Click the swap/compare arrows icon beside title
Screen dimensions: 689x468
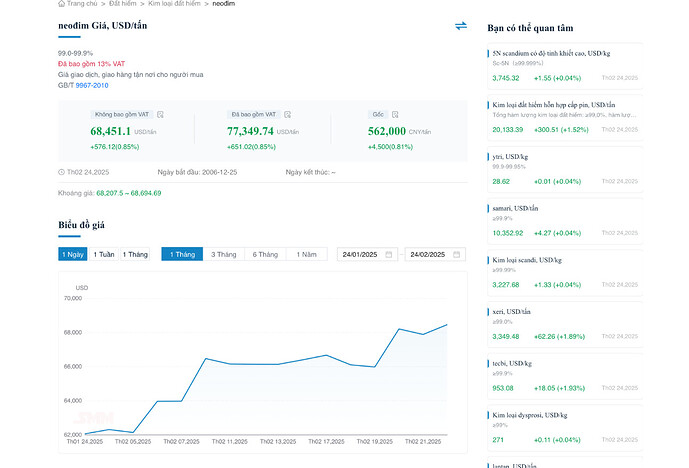click(x=460, y=25)
